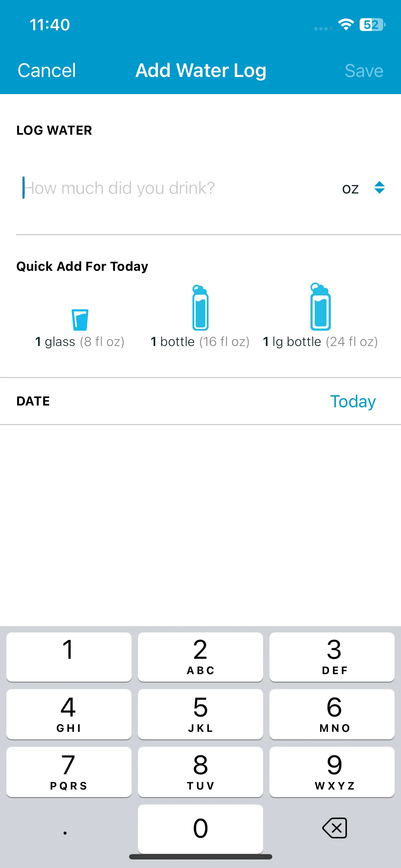The height and width of the screenshot is (868, 401).
Task: Cancel the water log entry
Action: click(x=47, y=70)
